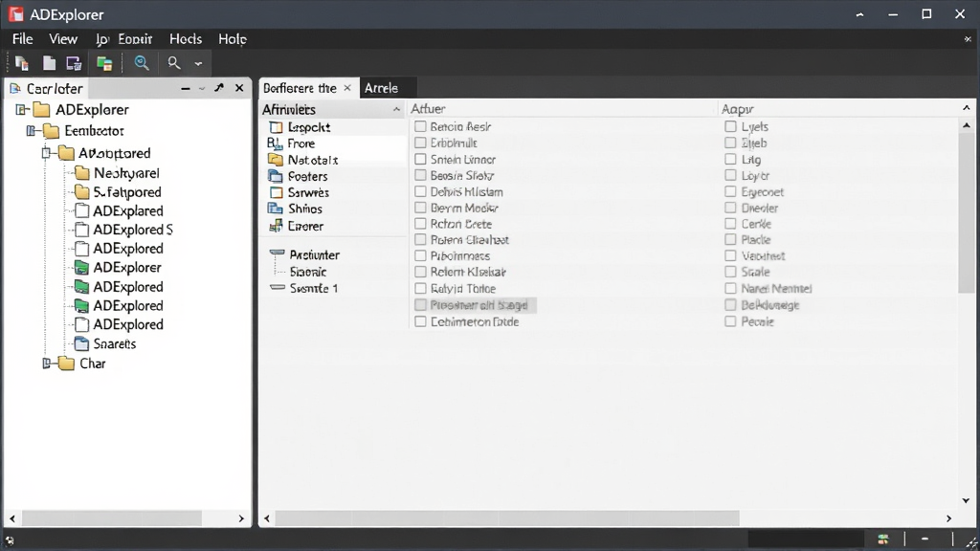Click the ADExplorer root folder icon
980x551 pixels.
click(41, 110)
